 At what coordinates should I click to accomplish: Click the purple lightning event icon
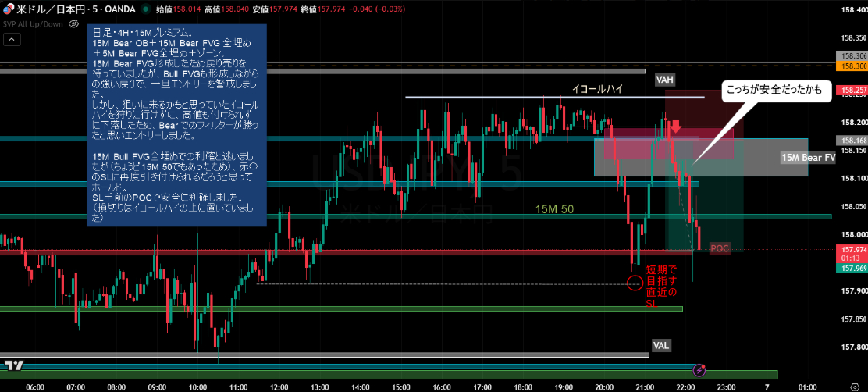coord(699,370)
